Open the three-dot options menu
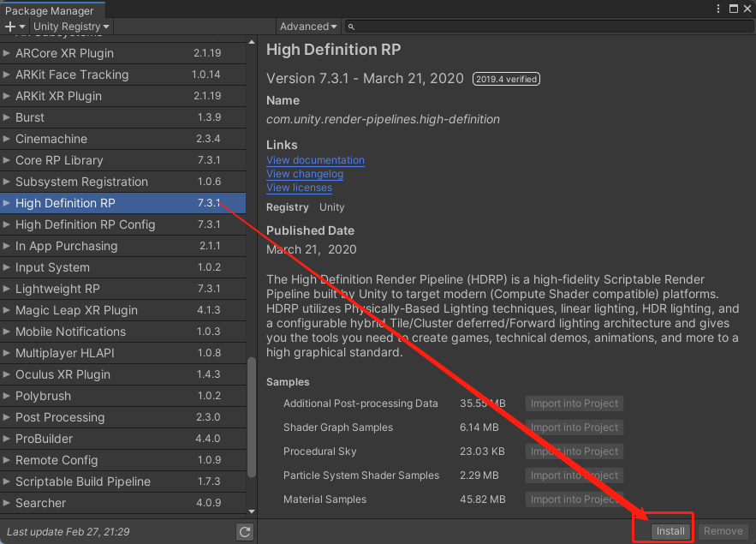 [717, 8]
